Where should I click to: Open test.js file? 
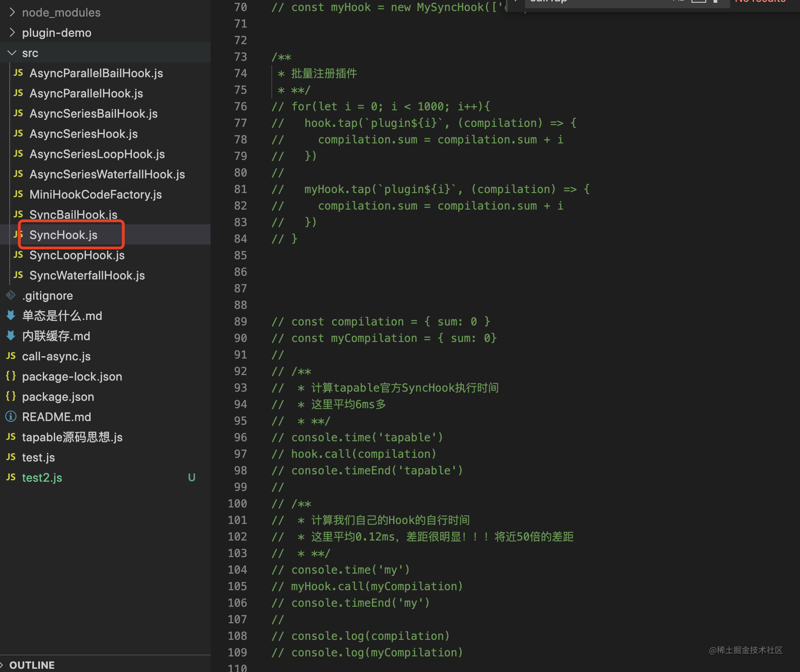[x=38, y=457]
